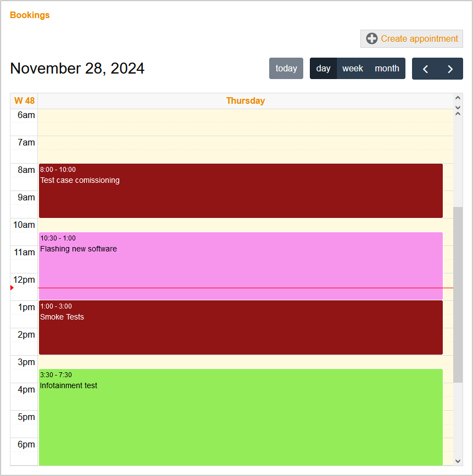The image size is (473, 476).
Task: Switch to the "week" view
Action: click(x=353, y=68)
